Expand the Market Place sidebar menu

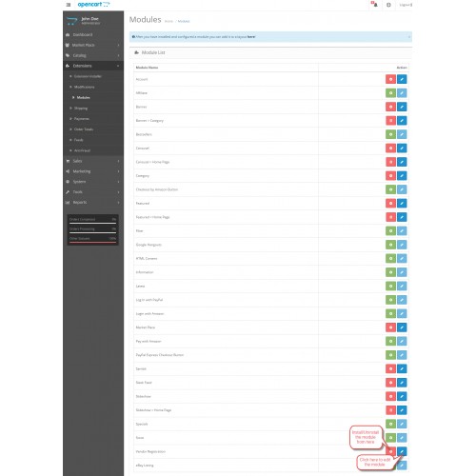(93, 45)
